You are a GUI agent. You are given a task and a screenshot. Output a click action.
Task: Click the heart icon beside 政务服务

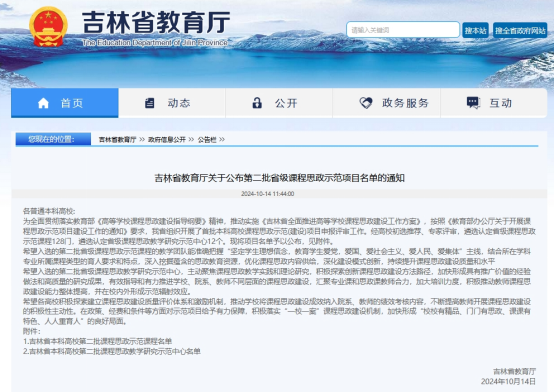click(366, 103)
